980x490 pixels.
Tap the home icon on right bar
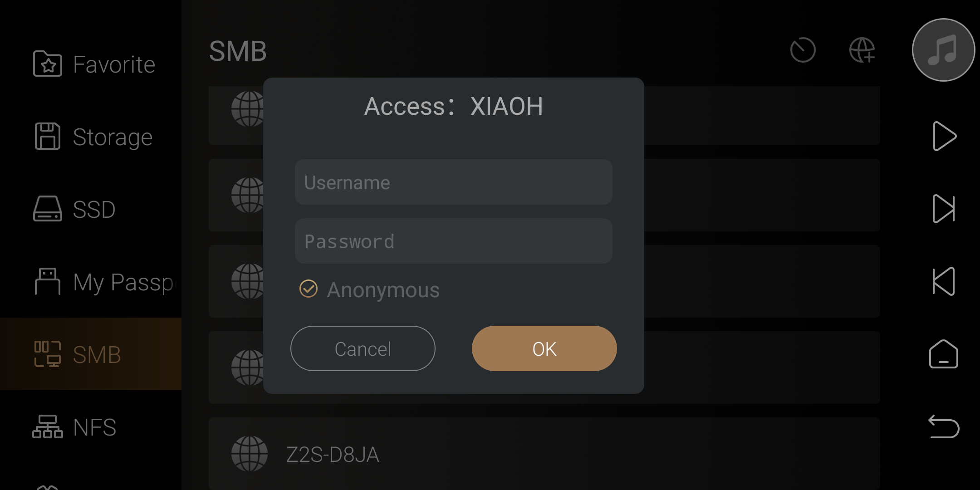tap(944, 354)
